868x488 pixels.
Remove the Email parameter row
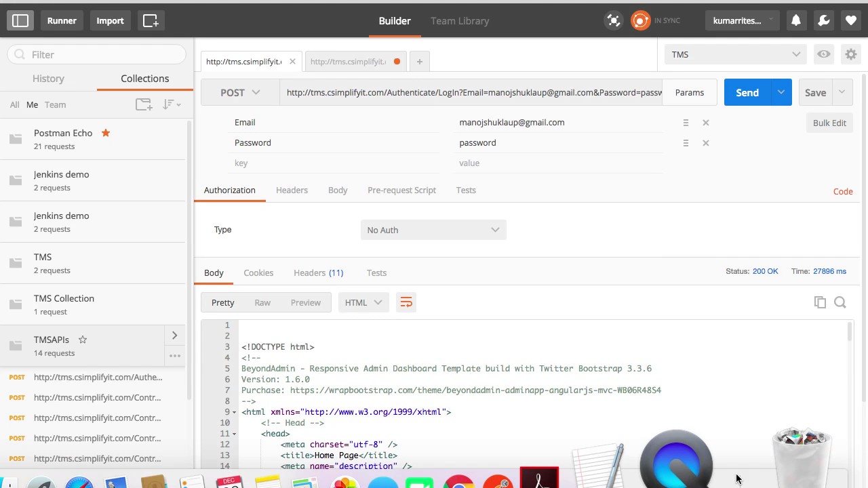coord(706,123)
